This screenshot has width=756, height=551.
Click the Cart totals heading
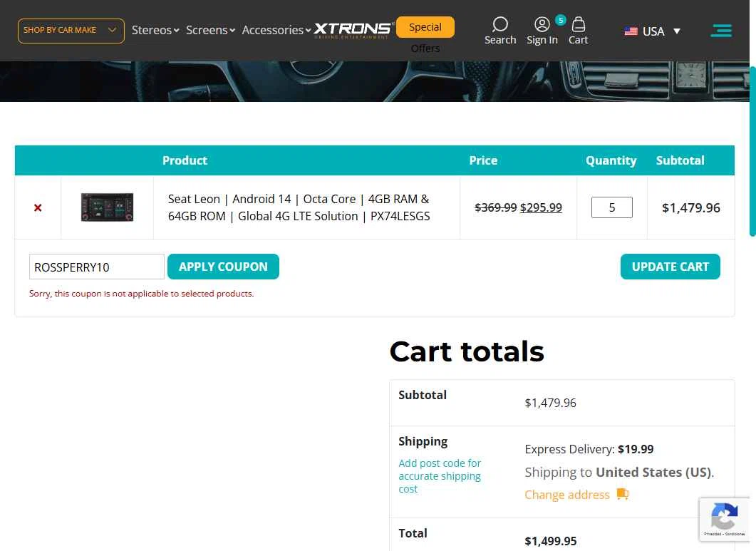(467, 351)
